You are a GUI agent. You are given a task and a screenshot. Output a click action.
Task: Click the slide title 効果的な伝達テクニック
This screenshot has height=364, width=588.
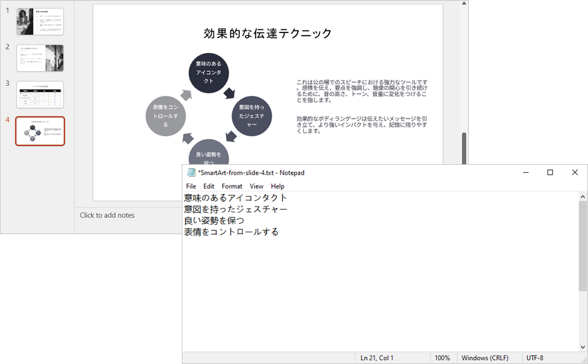click(x=267, y=33)
